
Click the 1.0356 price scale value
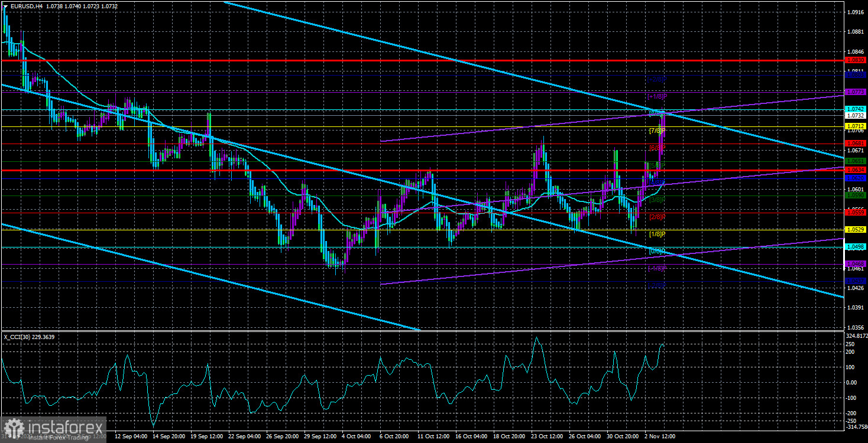click(x=856, y=327)
